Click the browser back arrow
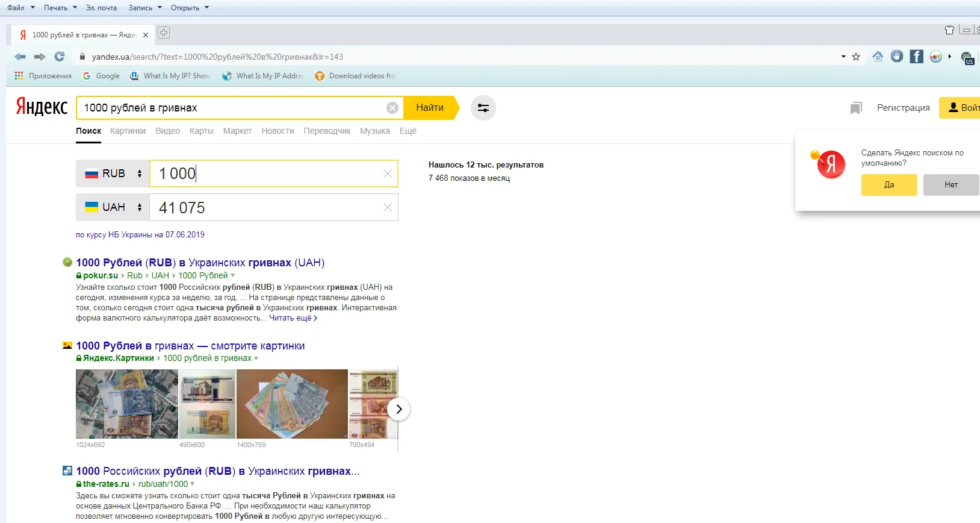 (20, 57)
